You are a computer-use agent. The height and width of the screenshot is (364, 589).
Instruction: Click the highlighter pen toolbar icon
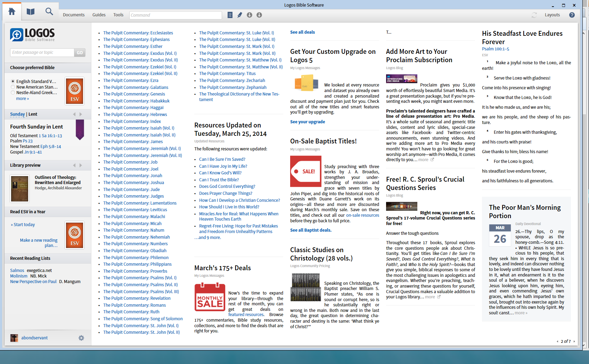240,15
